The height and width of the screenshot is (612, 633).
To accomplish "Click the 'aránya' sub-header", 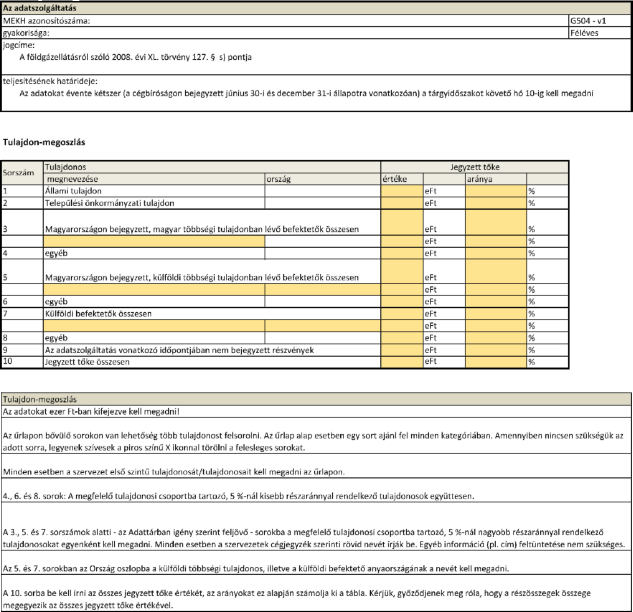I will pyautogui.click(x=496, y=179).
